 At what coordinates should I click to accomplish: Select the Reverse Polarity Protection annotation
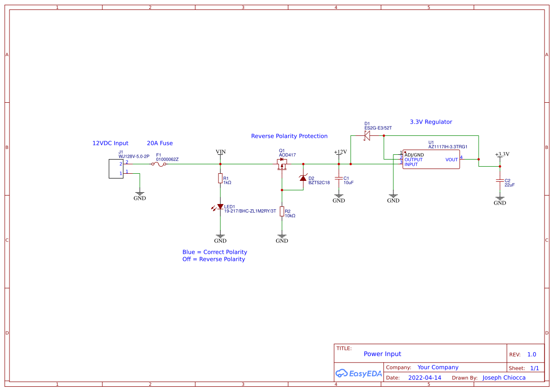coord(289,136)
